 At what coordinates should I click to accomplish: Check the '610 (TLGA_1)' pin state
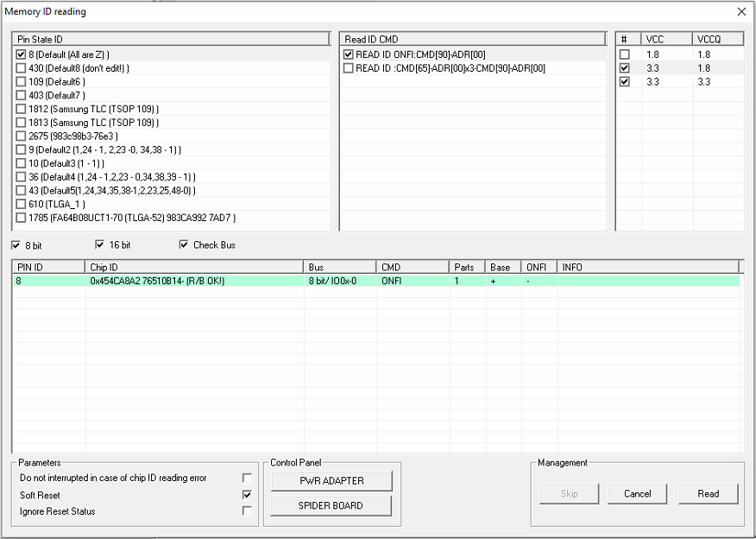point(21,204)
